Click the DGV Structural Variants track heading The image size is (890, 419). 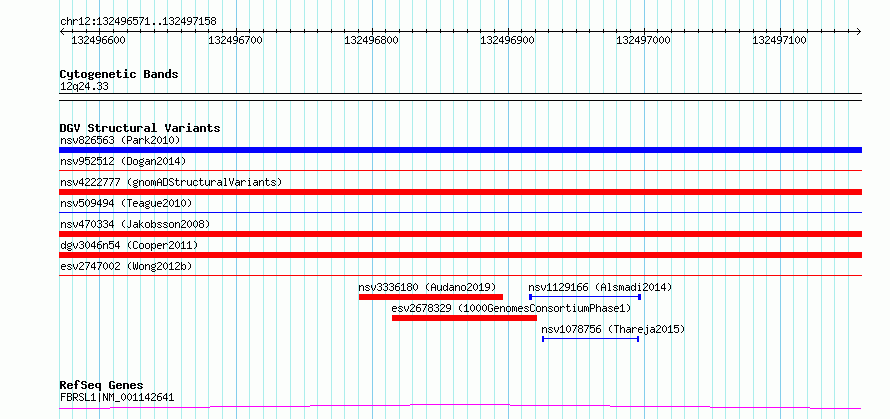point(140,128)
